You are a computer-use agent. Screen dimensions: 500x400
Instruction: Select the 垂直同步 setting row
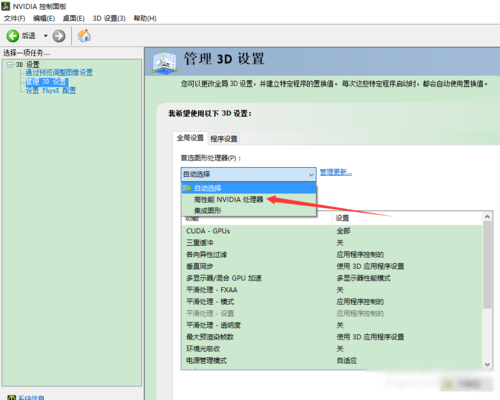click(332, 266)
